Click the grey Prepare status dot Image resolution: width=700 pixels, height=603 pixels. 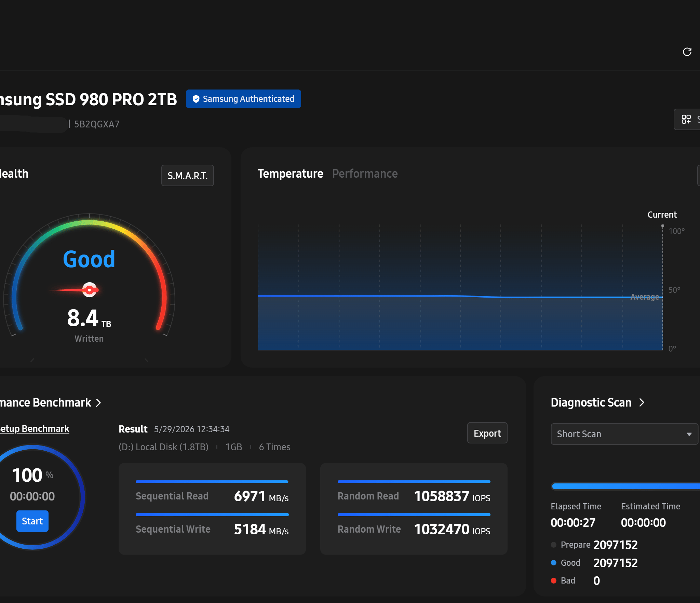[554, 545]
